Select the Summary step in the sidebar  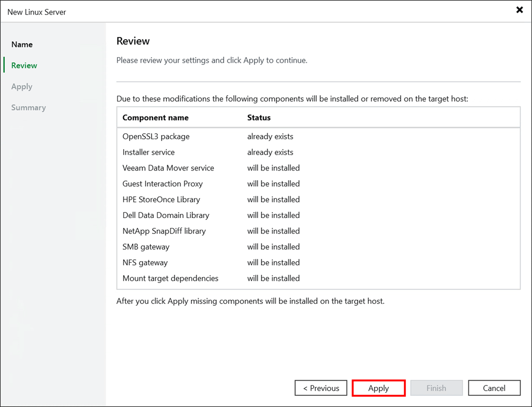(x=28, y=107)
